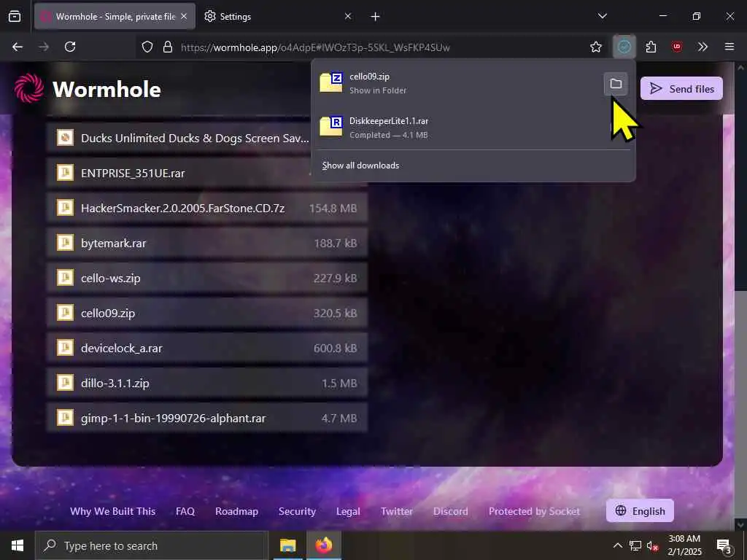Viewport: 747px width, 560px height.
Task: Select Ducks Unlimited Ducks & Dogs file
Action: tap(179, 138)
